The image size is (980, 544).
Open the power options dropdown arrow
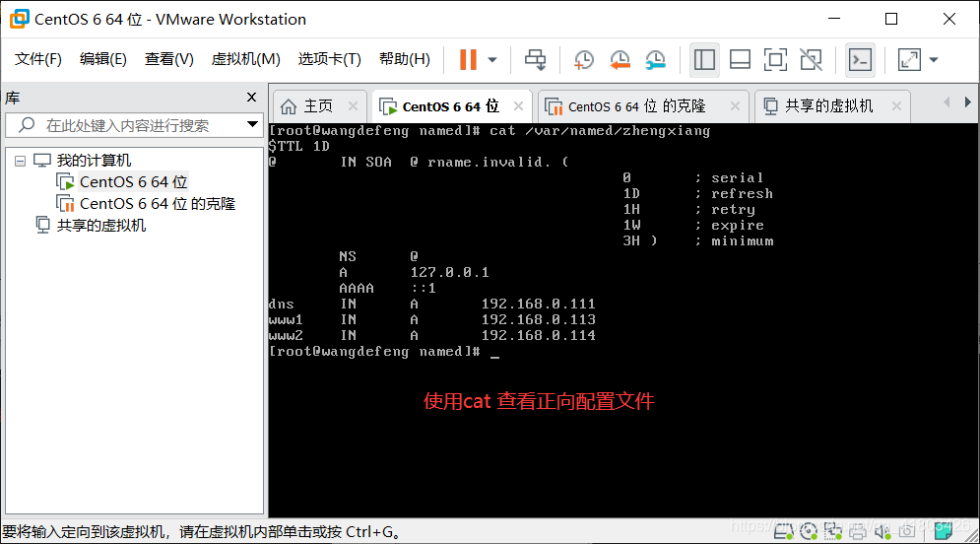coord(492,60)
